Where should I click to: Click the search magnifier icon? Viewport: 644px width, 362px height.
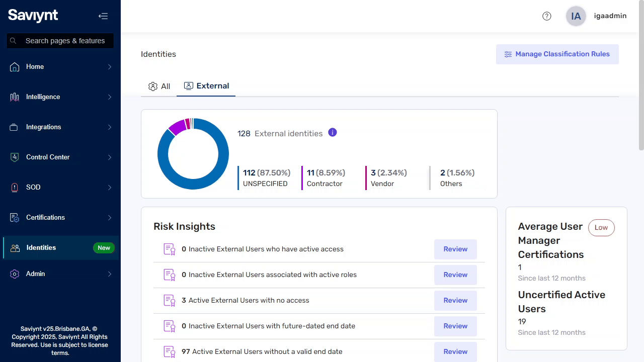tap(14, 41)
